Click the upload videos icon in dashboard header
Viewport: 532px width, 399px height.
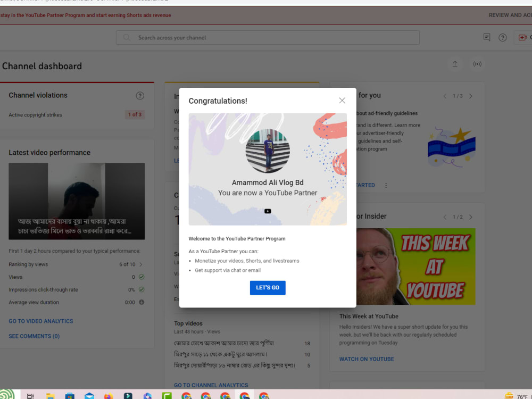[455, 63]
